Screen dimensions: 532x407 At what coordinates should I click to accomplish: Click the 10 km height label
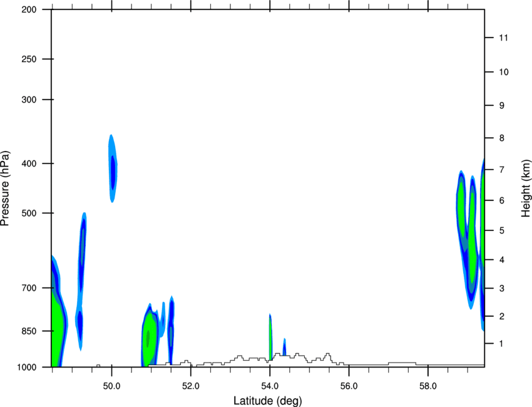(504, 72)
